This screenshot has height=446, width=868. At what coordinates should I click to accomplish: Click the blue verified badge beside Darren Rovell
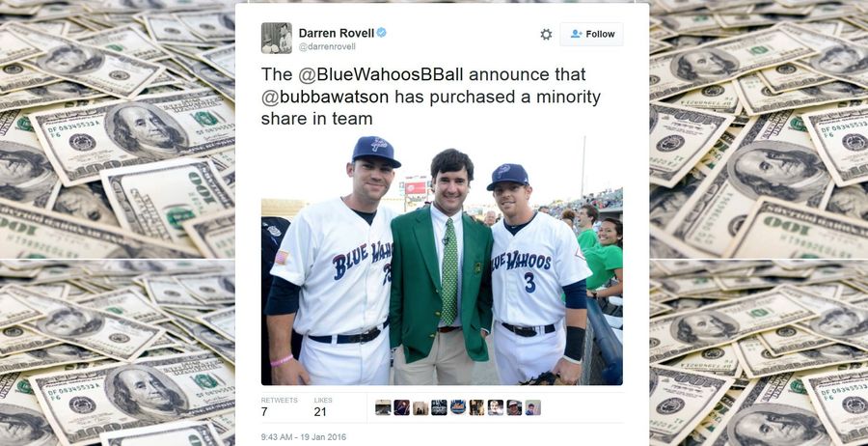pyautogui.click(x=381, y=33)
